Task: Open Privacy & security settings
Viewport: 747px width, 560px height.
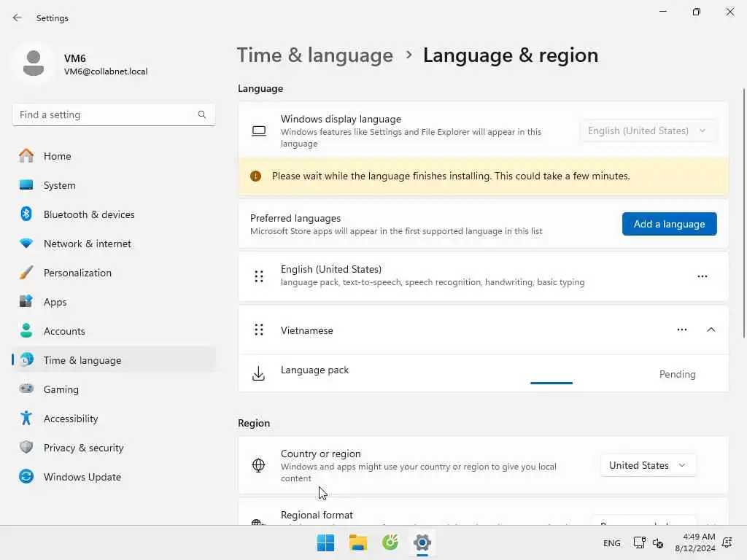Action: click(114, 448)
